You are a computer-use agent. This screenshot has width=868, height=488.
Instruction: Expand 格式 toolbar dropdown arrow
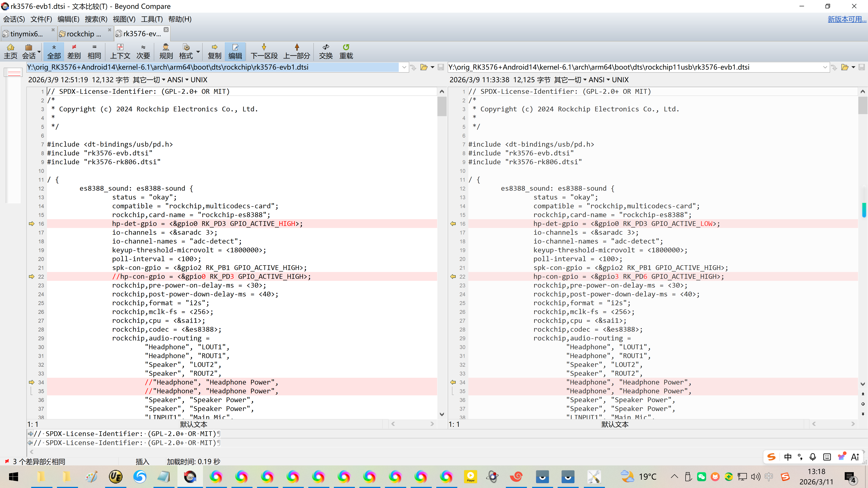[198, 52]
